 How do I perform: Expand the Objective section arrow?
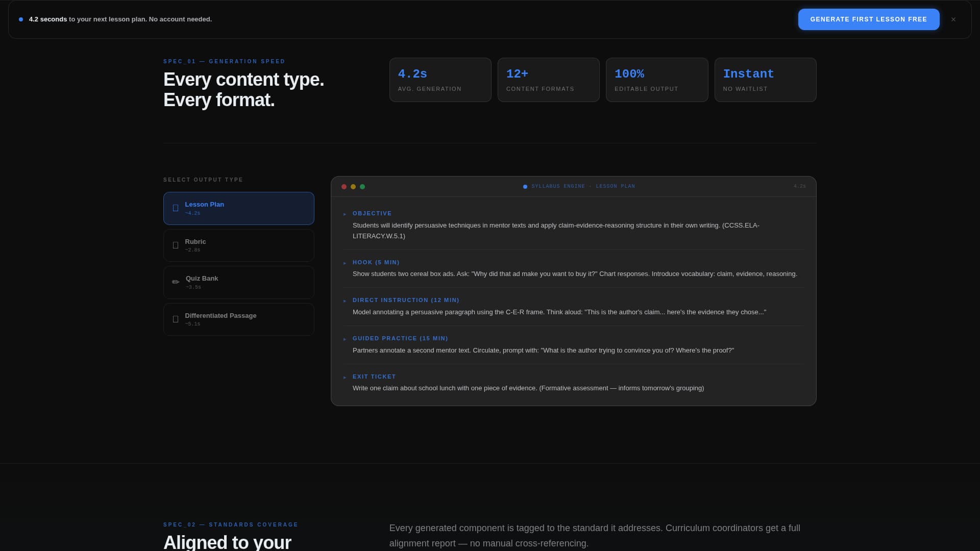345,214
